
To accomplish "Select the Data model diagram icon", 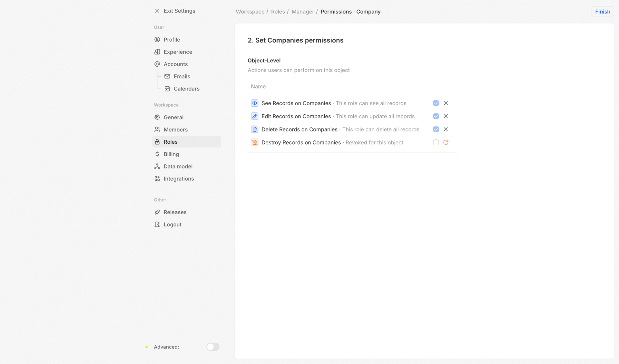I will coord(157,166).
